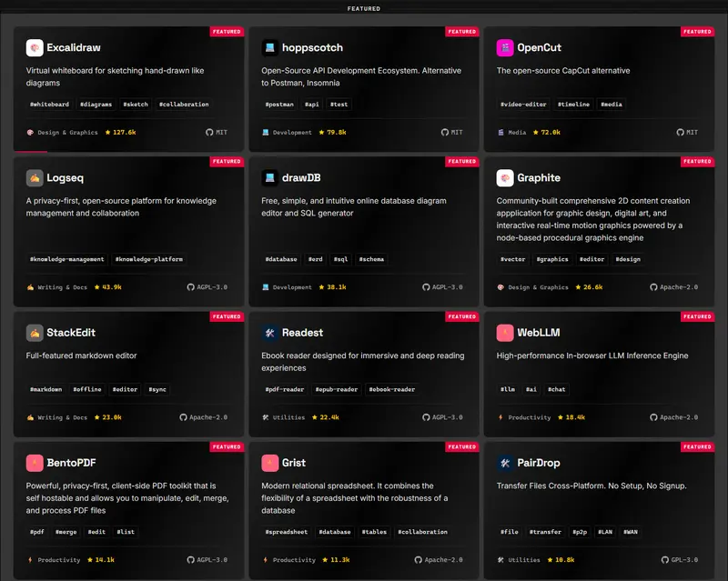Click the hoppscotch app icon
Viewport: 728px width, 581px height.
269,48
